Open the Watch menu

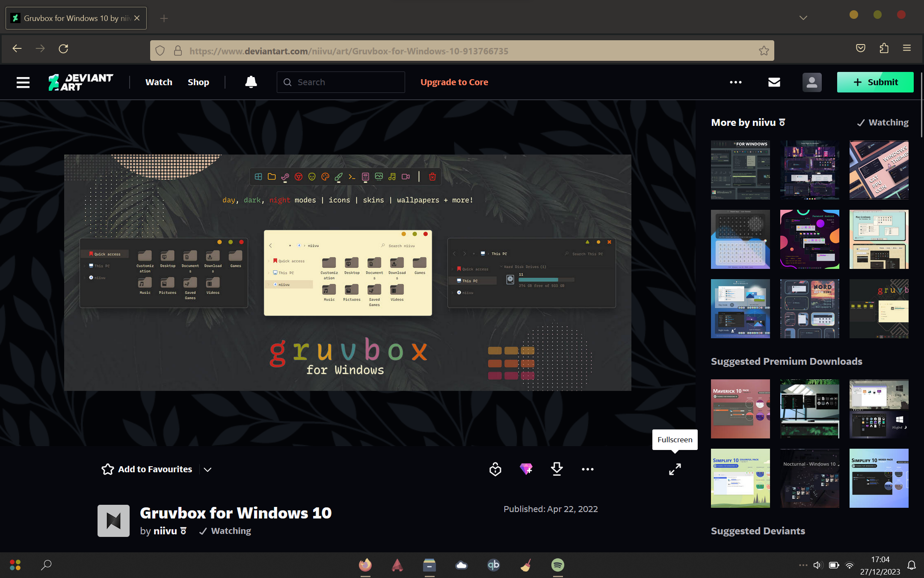(158, 82)
